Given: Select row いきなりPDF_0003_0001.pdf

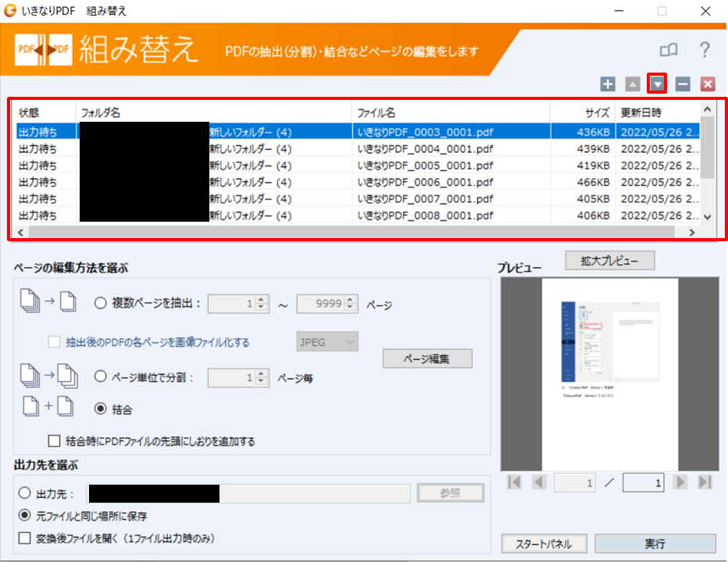Looking at the screenshot, I should click(x=358, y=132).
